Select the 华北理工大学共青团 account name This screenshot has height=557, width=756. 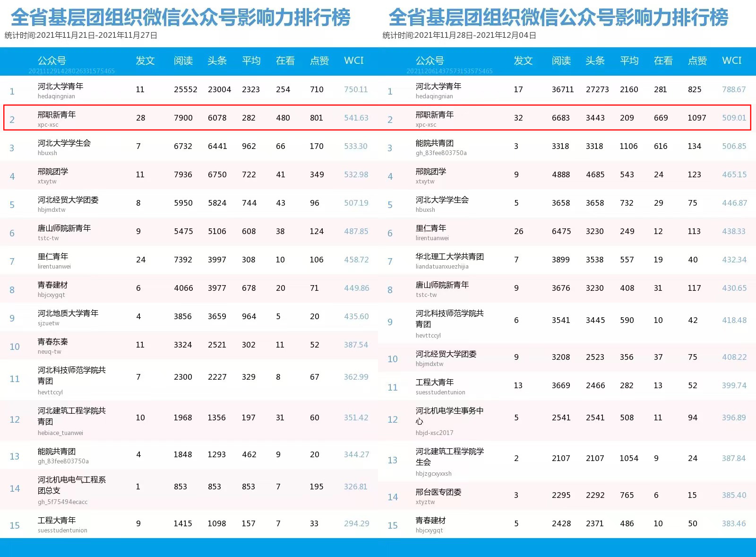[x=449, y=256]
